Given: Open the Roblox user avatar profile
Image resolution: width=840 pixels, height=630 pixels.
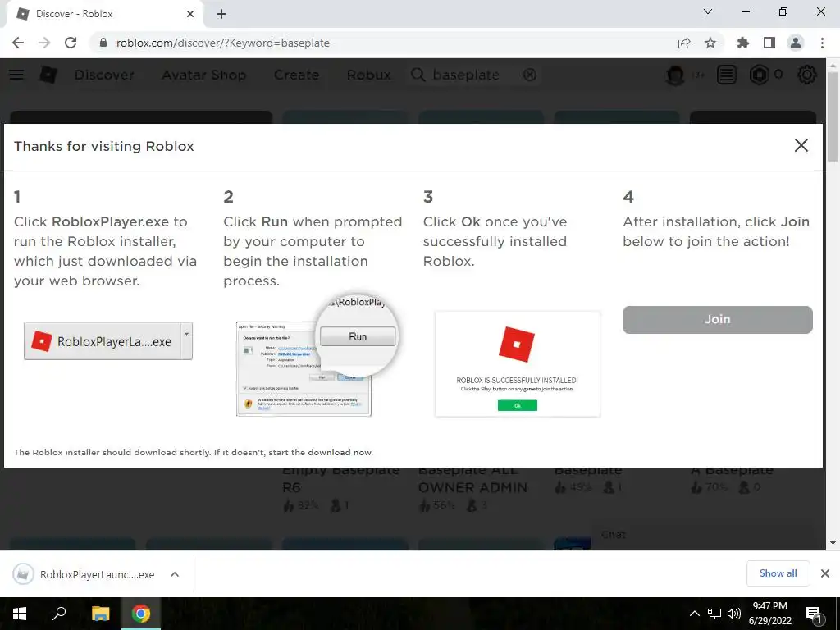Looking at the screenshot, I should click(675, 75).
